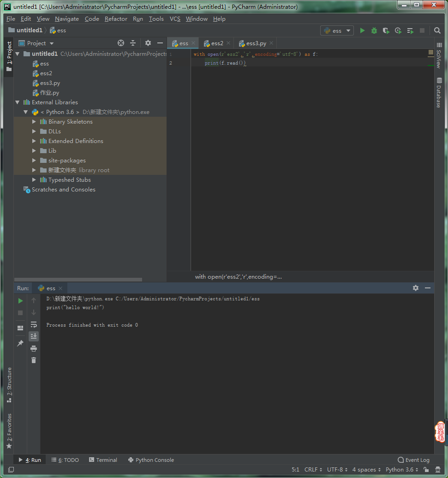The height and width of the screenshot is (478, 448).
Task: Toggle the SciView side panel
Action: [439, 55]
